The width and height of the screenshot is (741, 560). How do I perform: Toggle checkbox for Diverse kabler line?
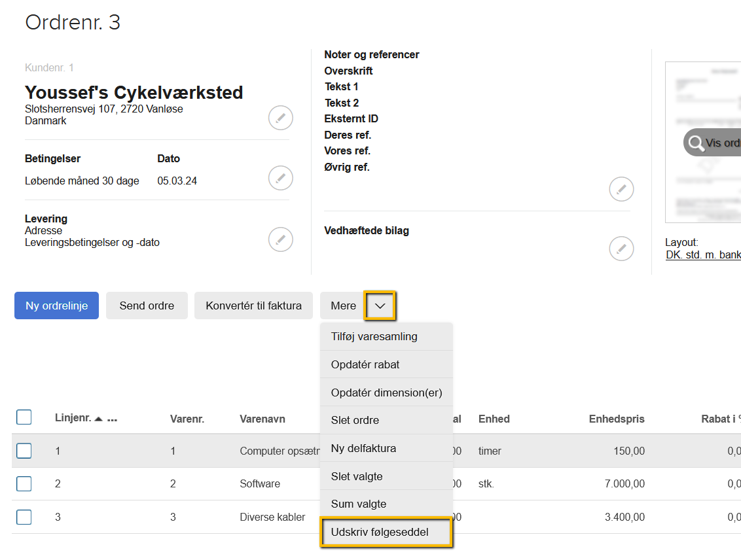pyautogui.click(x=24, y=517)
